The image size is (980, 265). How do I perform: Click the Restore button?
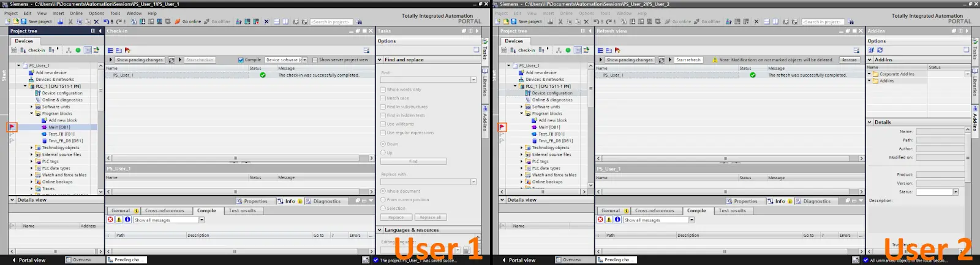849,60
